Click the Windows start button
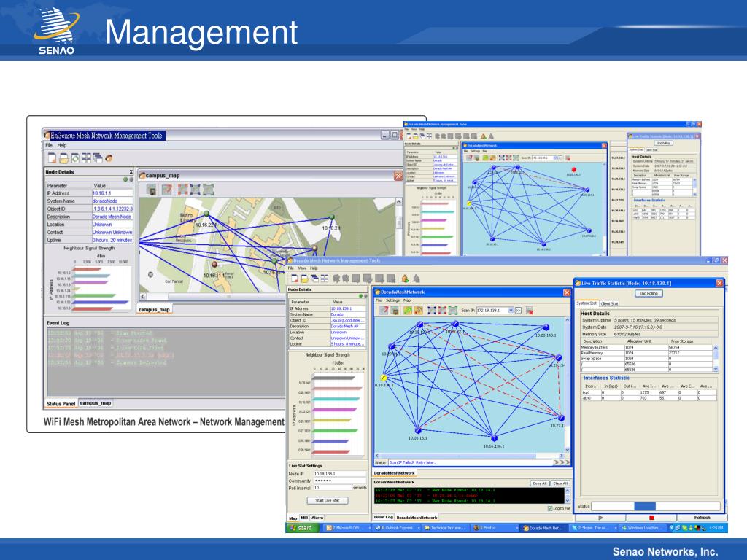This screenshot has width=747, height=560. point(302,528)
